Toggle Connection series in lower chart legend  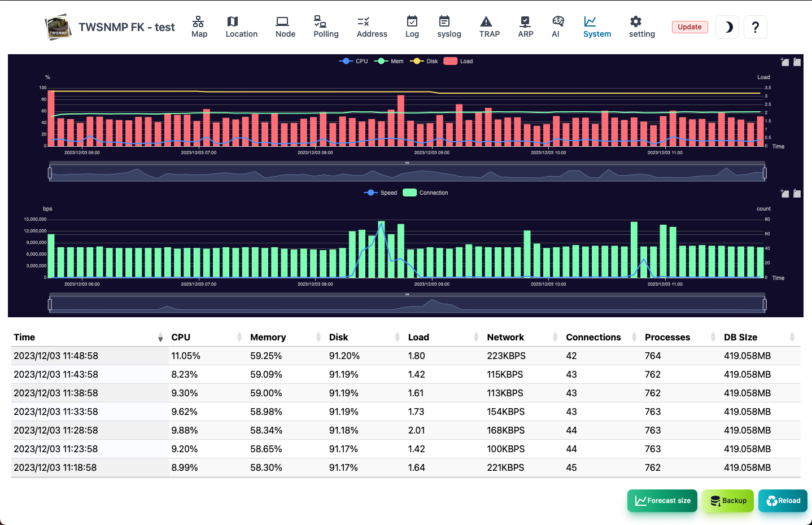pyautogui.click(x=425, y=193)
